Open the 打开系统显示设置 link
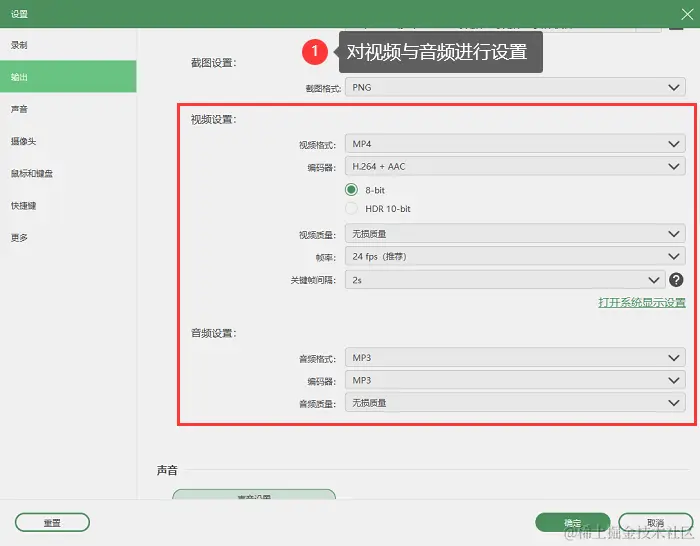 (x=642, y=302)
